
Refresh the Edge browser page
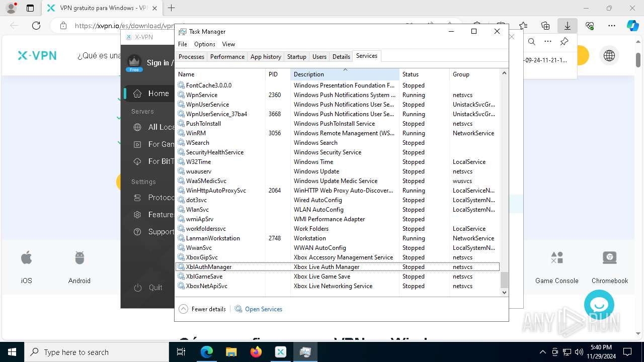click(x=36, y=26)
